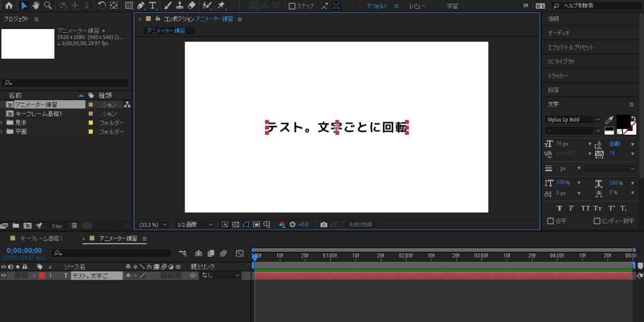The height and width of the screenshot is (322, 644).
Task: Open the プロジェクト panel menu
Action: pos(36,19)
